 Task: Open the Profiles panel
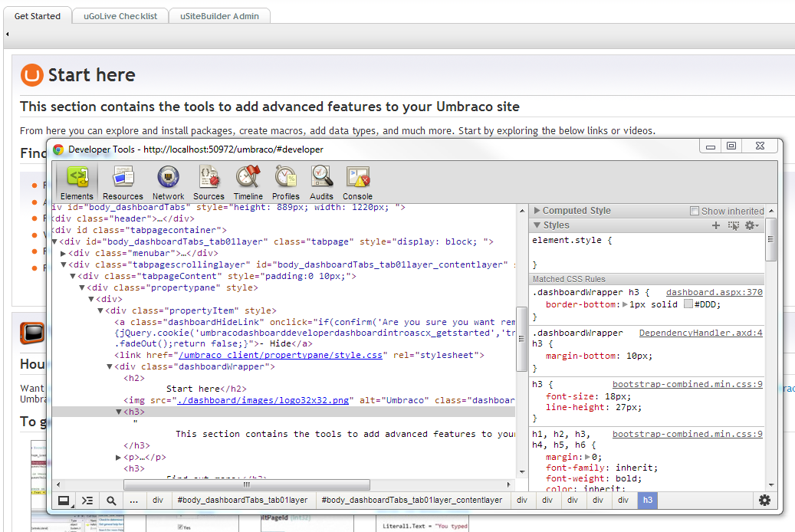(x=286, y=183)
